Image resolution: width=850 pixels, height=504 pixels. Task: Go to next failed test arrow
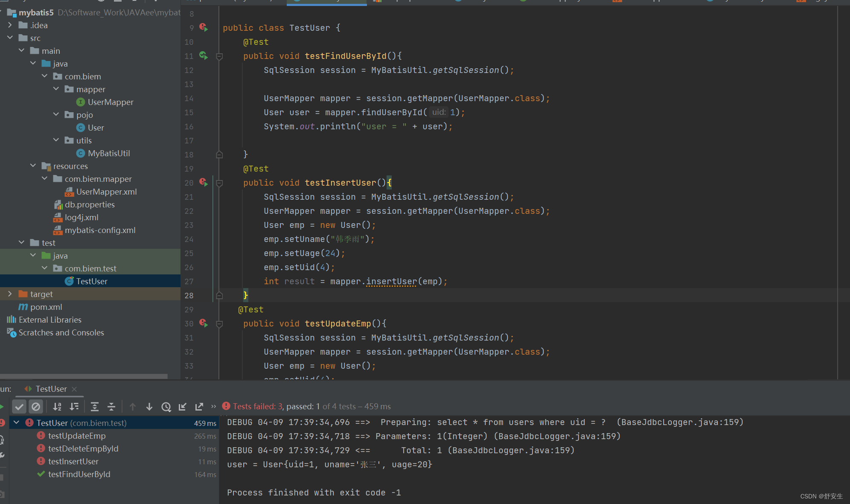(x=149, y=407)
